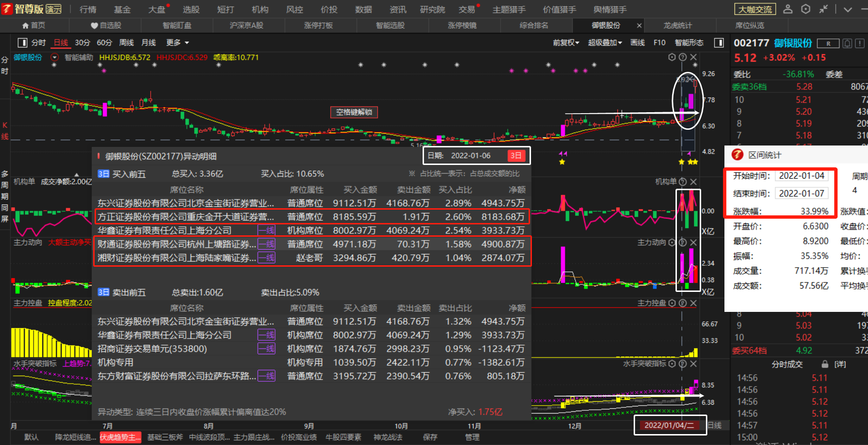The image size is (868, 445).
Task: Edit the 开始时间 2022-01-04 field
Action: pyautogui.click(x=801, y=176)
